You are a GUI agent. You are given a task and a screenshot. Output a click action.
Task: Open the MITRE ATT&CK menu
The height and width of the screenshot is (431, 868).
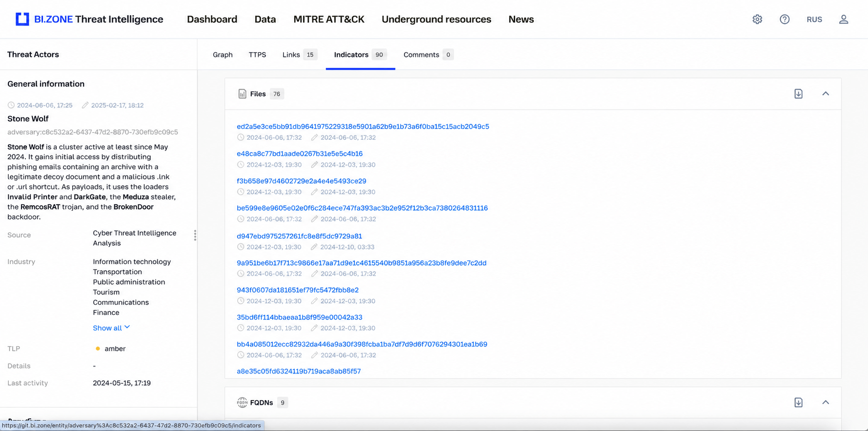[x=329, y=20]
